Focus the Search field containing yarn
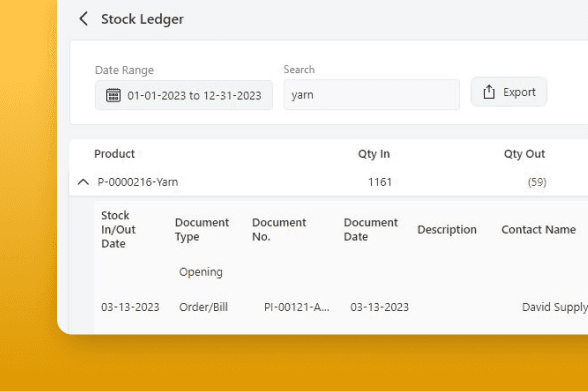Screen dimensions: 588x392 371,95
